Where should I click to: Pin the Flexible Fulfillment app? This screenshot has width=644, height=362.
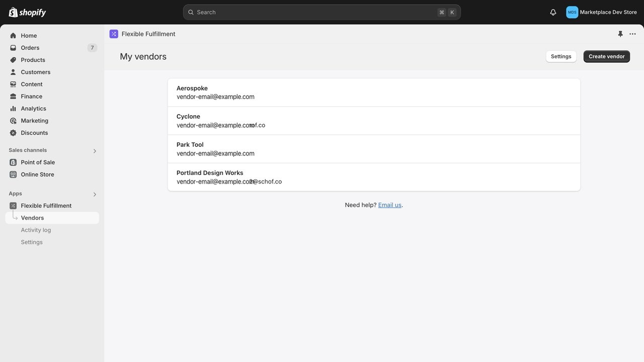(x=620, y=34)
